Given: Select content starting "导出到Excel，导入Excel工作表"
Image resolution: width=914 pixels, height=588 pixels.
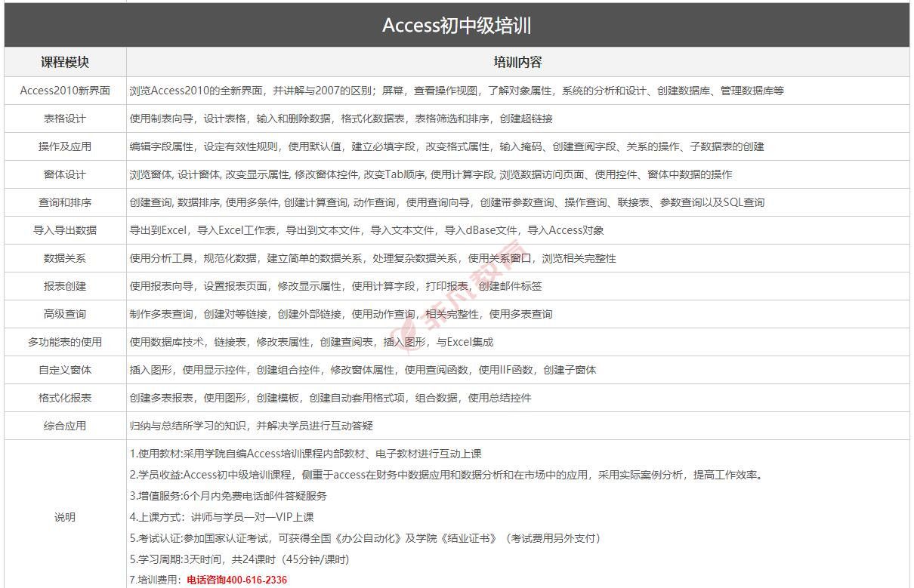Looking at the screenshot, I should (x=366, y=230).
